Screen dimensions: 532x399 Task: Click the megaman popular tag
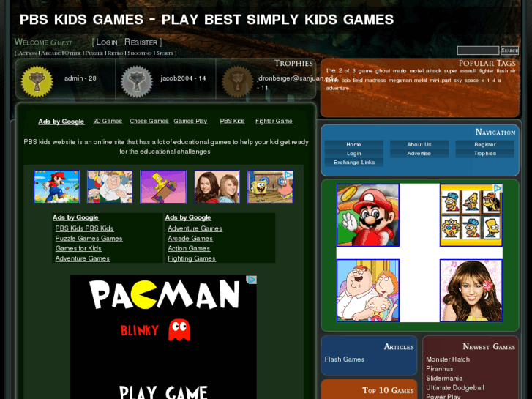400,81
